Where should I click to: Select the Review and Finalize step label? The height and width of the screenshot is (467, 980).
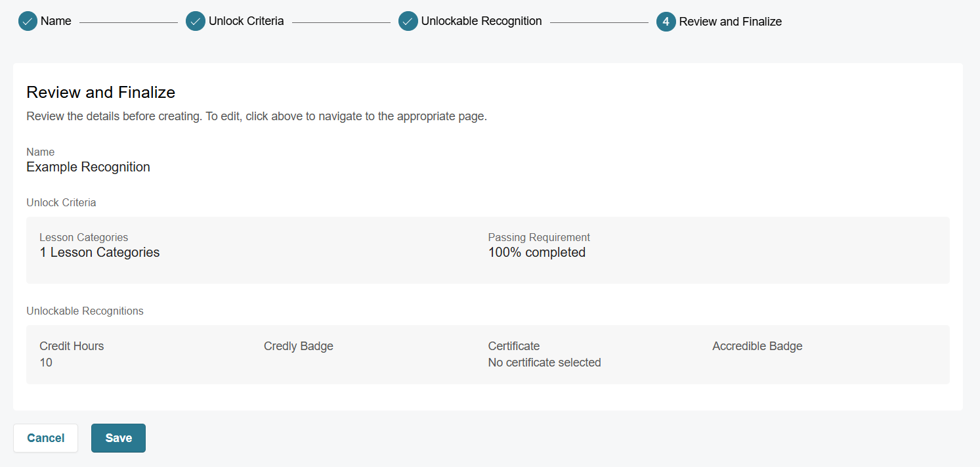pos(730,22)
